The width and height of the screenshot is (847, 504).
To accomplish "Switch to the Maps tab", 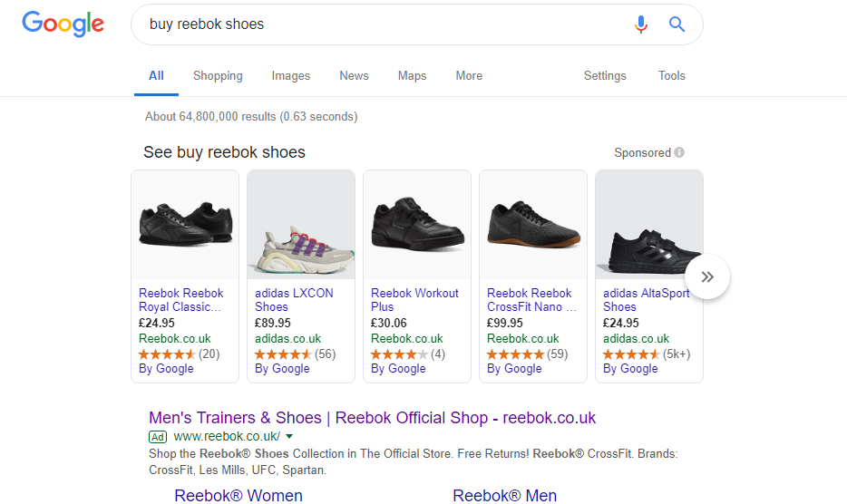I will (x=412, y=75).
